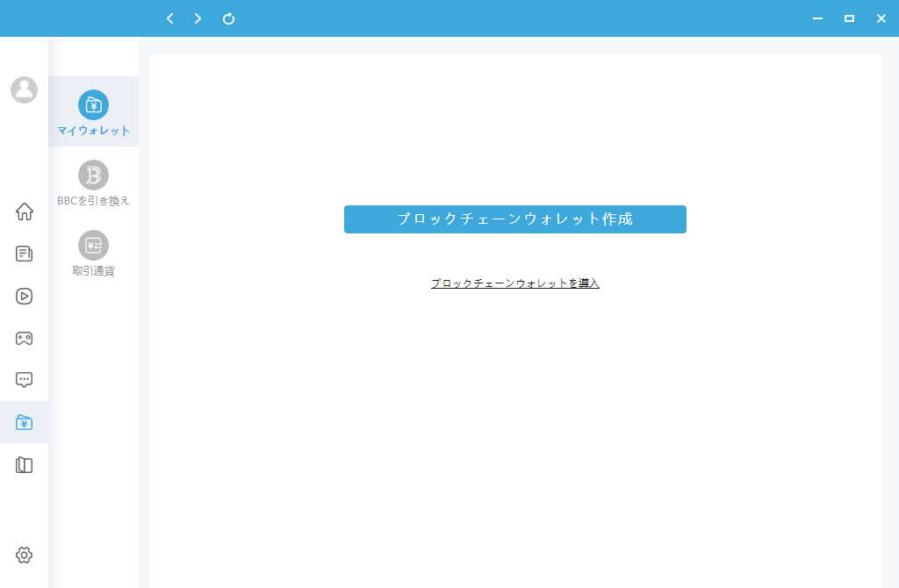This screenshot has height=588, width=899.
Task: Refresh the page with the reload icon
Action: coord(228,18)
